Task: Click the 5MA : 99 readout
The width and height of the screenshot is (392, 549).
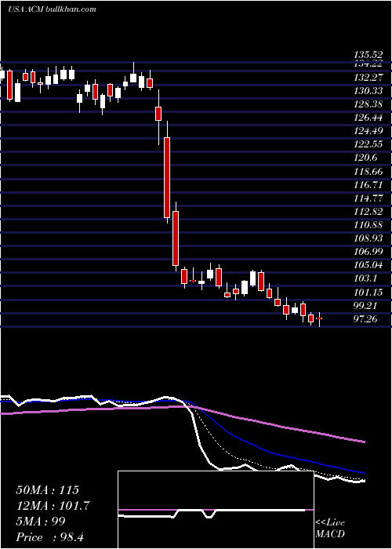Action: pos(41,522)
